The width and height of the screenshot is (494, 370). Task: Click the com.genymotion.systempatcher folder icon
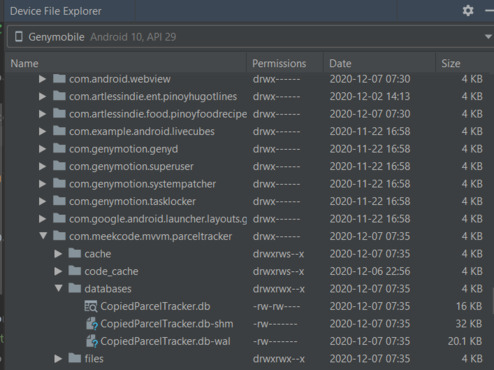click(59, 183)
